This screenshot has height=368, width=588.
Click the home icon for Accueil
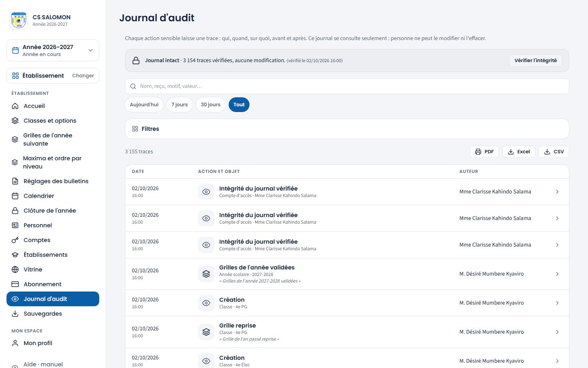coord(15,106)
